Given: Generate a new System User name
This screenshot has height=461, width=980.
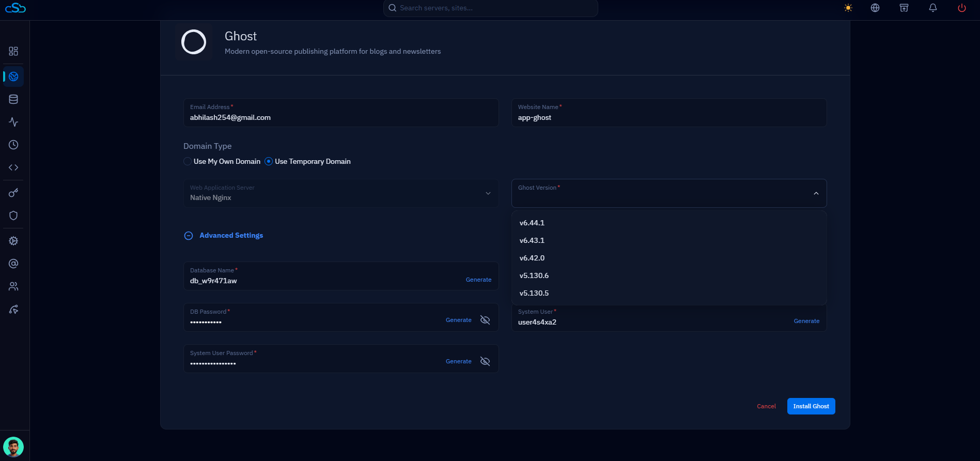Looking at the screenshot, I should 806,321.
